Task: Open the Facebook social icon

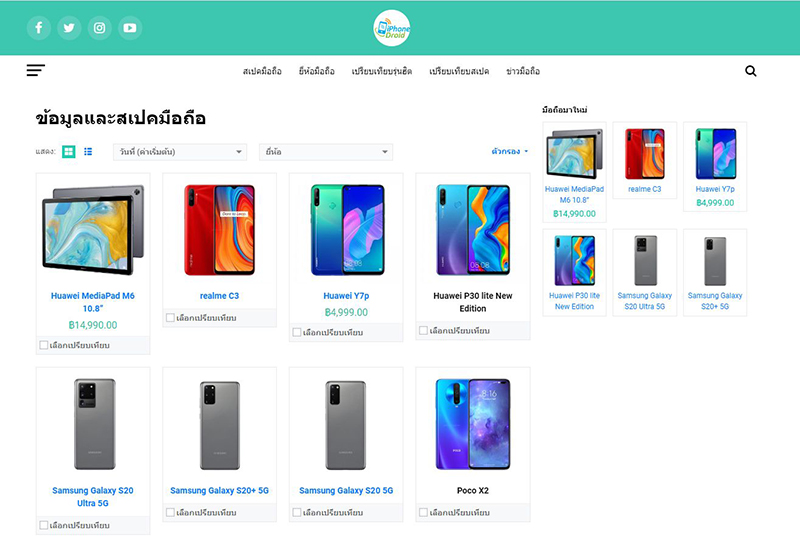Action: [39, 28]
